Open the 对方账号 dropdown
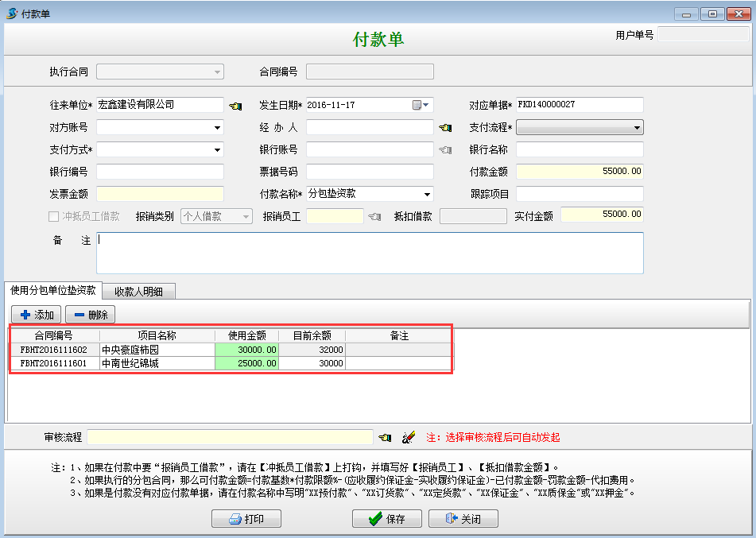This screenshot has width=756, height=538. point(217,128)
